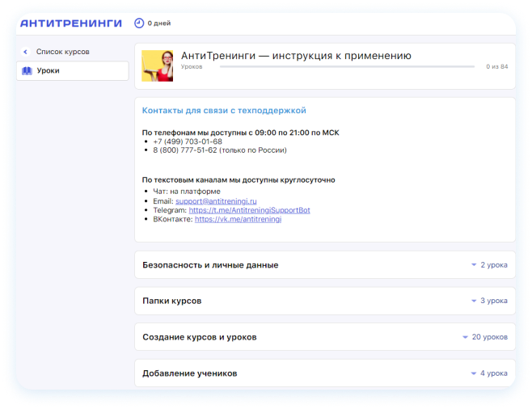Image resolution: width=532 pixels, height=409 pixels.
Task: Click the book icon next to Уроки
Action: coord(27,70)
